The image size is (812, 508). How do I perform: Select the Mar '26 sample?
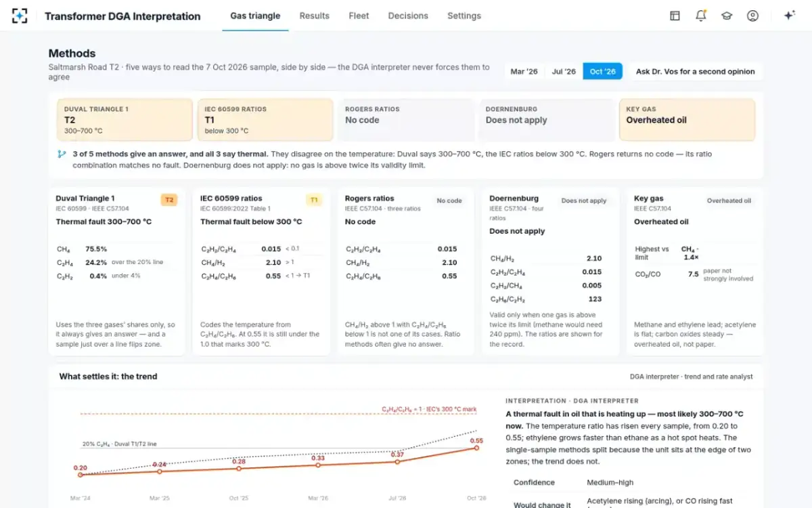[x=524, y=71]
